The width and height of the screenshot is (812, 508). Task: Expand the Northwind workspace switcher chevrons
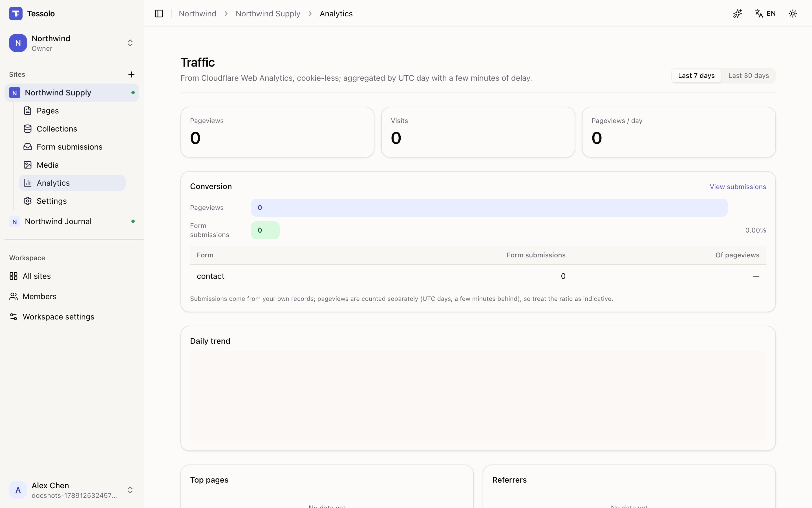tap(130, 43)
